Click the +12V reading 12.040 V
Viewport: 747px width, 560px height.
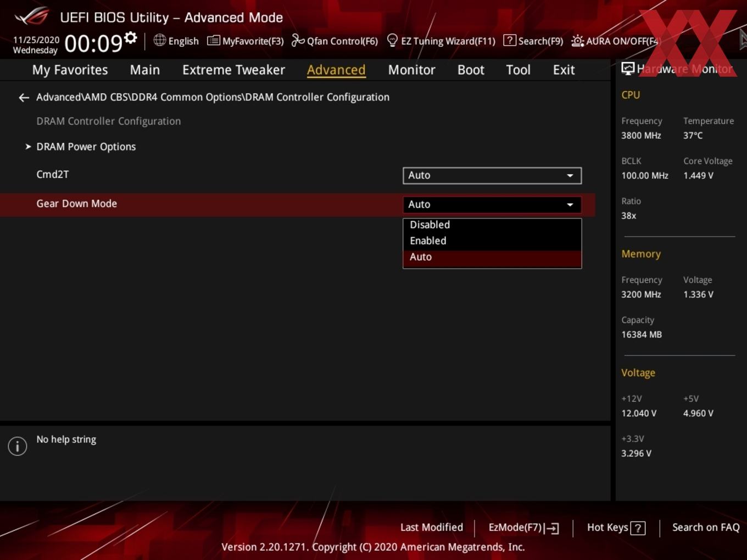click(x=639, y=413)
